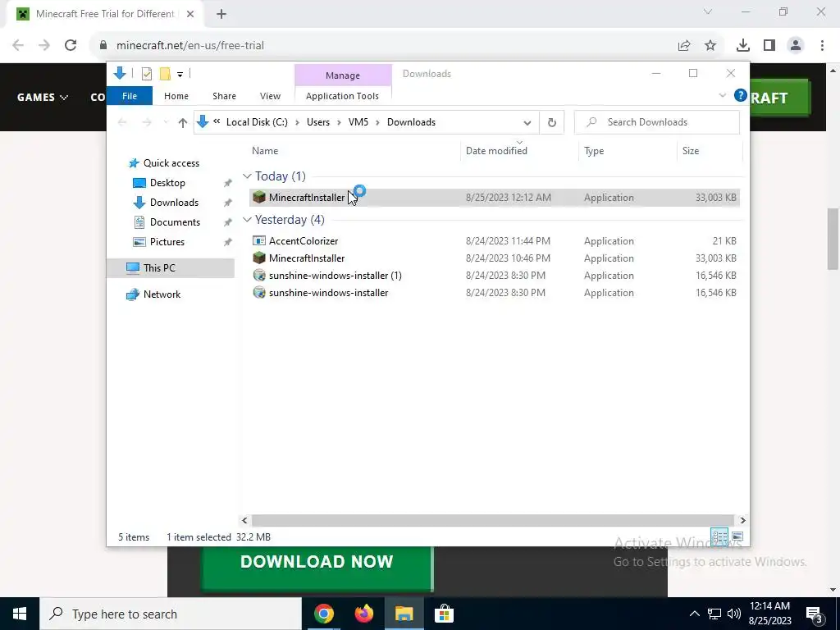This screenshot has width=840, height=630.
Task: Select yesterday's MinecraftInstaller icon from 10:46 PM
Action: tap(259, 258)
